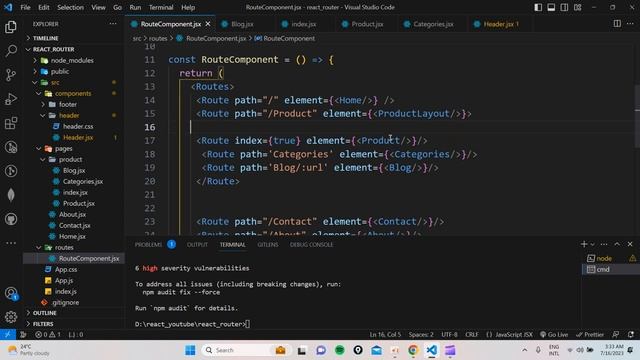Expand the node_modules folder
This screenshot has width=640, height=360.
[x=72, y=60]
